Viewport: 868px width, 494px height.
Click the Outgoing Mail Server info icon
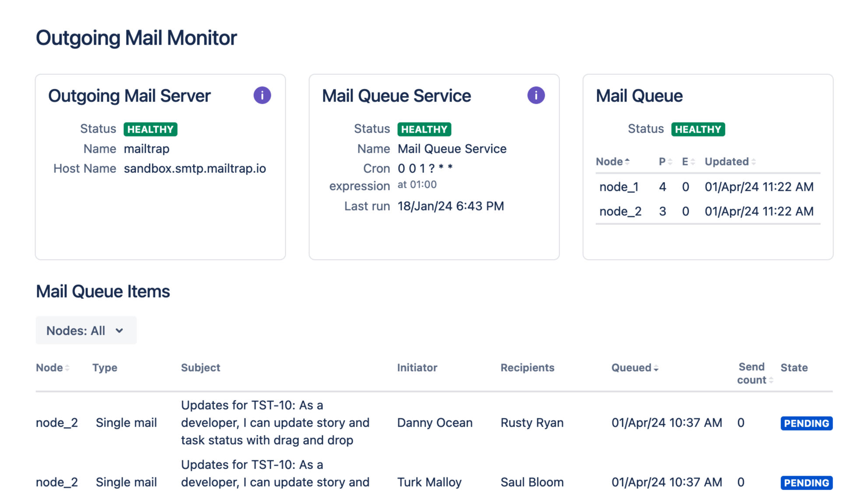(262, 95)
